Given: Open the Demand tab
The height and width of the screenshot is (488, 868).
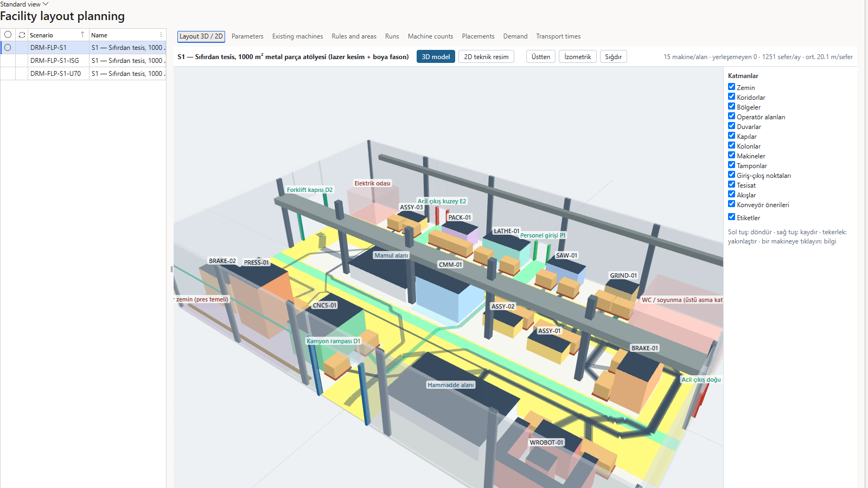Looking at the screenshot, I should 515,36.
